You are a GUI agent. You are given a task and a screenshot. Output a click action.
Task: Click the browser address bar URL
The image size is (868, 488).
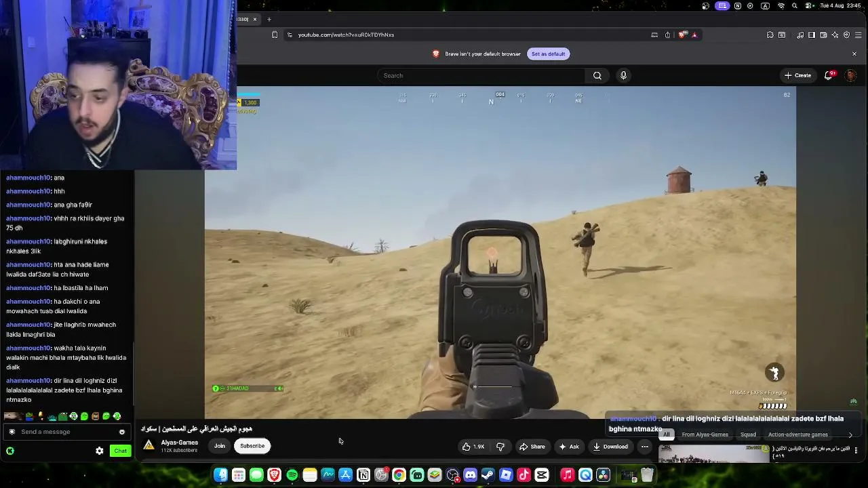click(x=346, y=35)
